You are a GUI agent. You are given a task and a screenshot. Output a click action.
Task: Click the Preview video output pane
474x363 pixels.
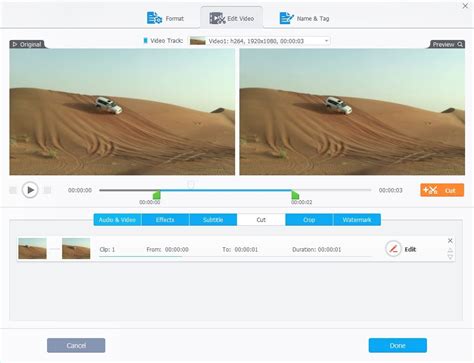pyautogui.click(x=352, y=112)
